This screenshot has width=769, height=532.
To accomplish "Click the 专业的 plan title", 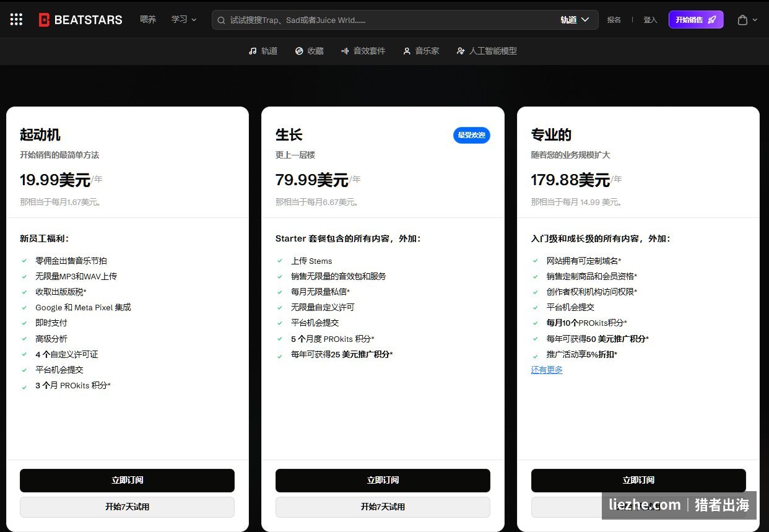I will tap(551, 134).
